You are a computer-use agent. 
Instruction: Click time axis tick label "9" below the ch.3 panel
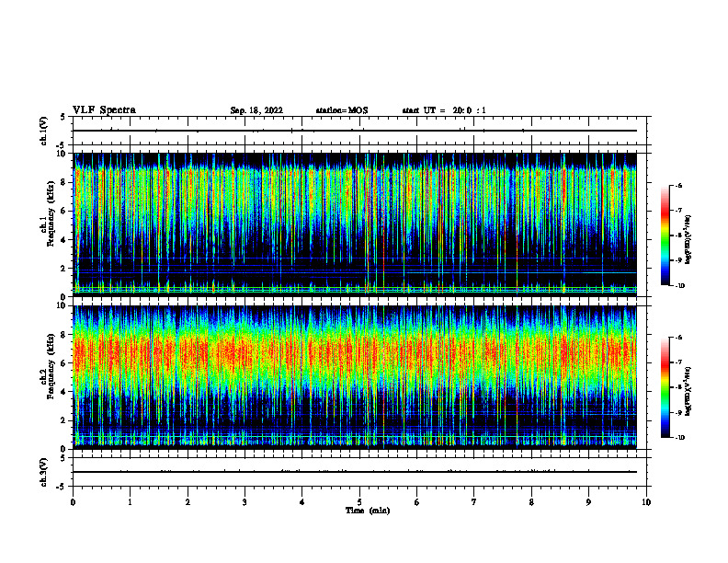(588, 502)
